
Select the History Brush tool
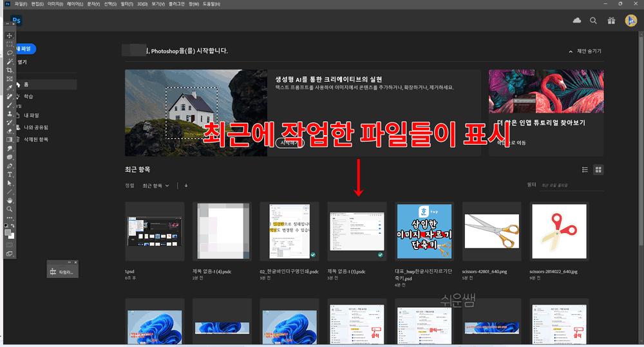click(10, 122)
